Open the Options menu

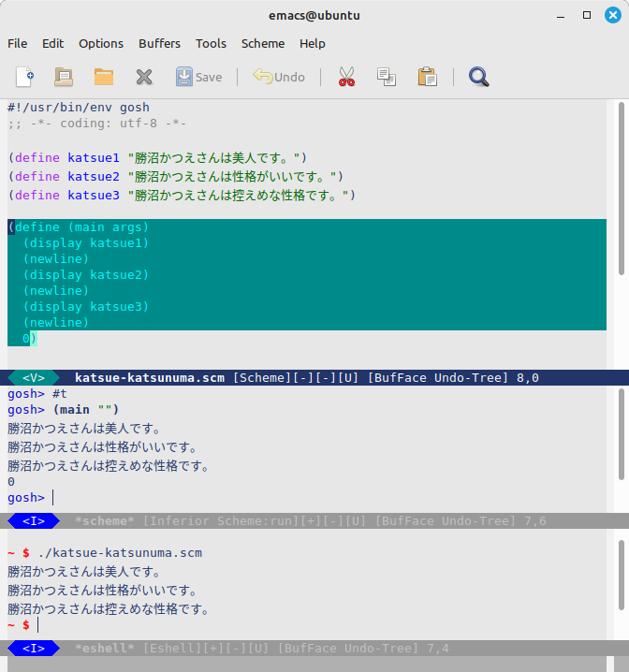(x=101, y=44)
